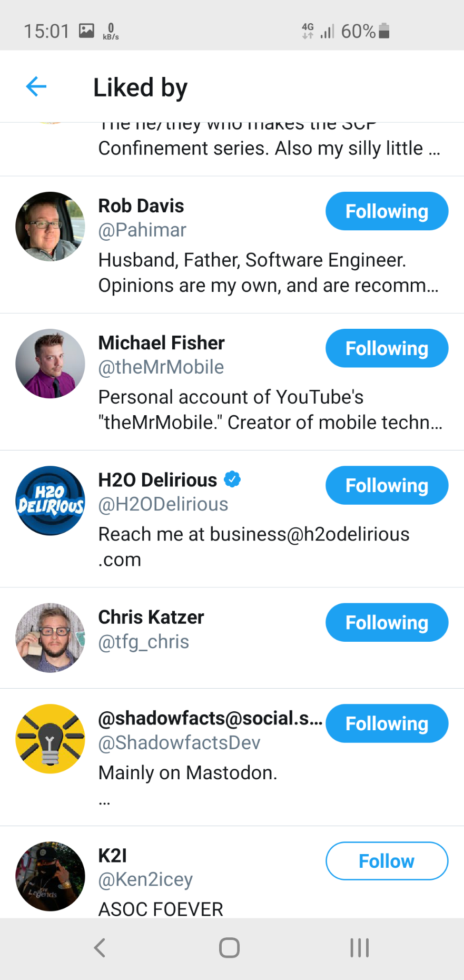Unfollow Chris Katzer using Following button
This screenshot has width=464, height=980.
pyautogui.click(x=387, y=622)
